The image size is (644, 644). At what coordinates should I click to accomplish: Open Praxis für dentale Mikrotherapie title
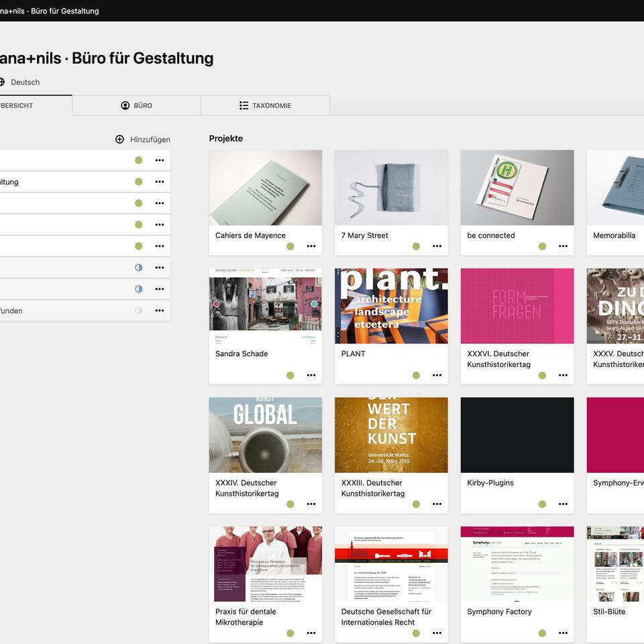pos(246,617)
